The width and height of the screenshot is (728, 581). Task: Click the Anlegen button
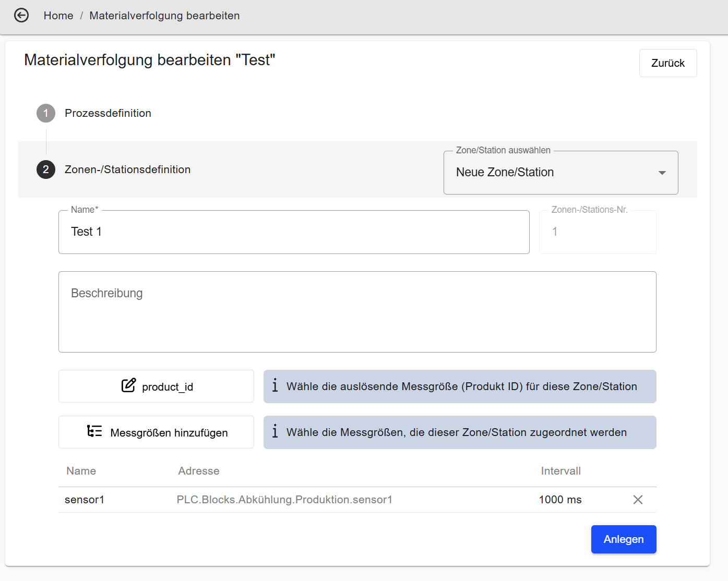(624, 539)
